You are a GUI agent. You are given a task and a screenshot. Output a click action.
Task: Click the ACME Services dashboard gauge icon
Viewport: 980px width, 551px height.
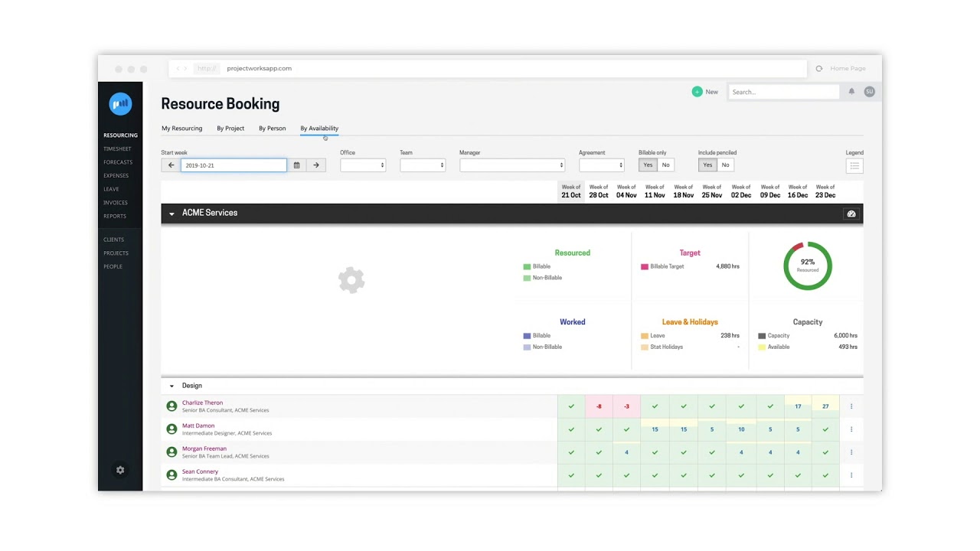tap(851, 214)
